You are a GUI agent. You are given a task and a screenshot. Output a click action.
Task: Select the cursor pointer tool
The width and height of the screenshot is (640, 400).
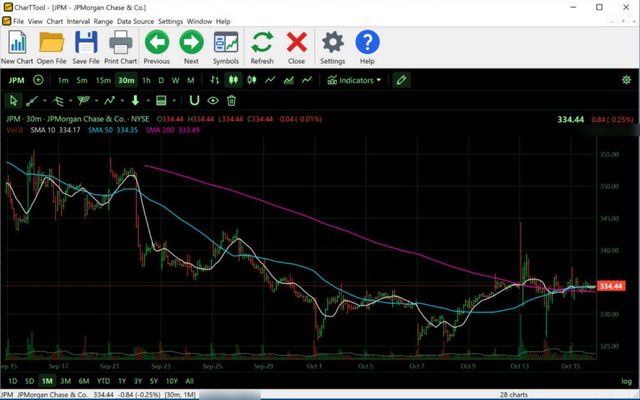[x=13, y=100]
